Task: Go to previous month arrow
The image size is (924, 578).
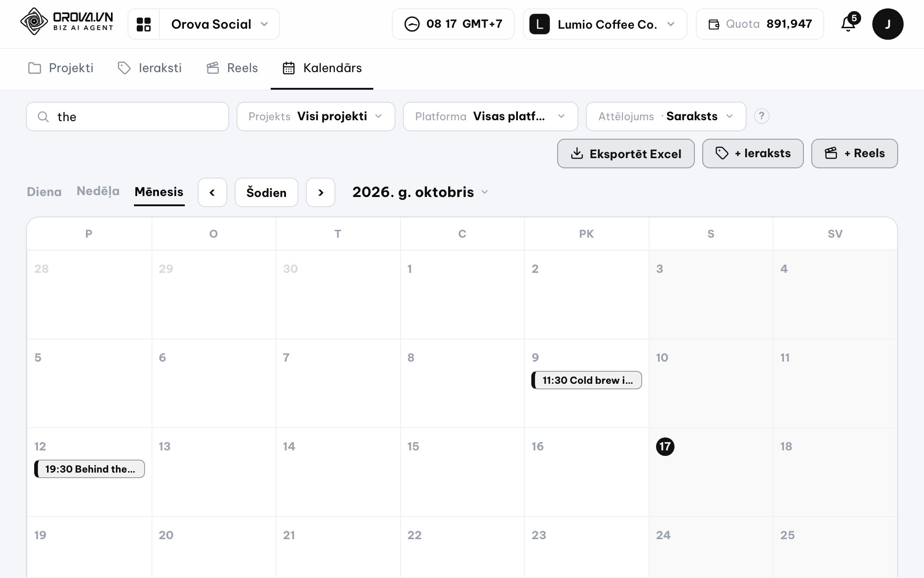Action: tap(213, 192)
